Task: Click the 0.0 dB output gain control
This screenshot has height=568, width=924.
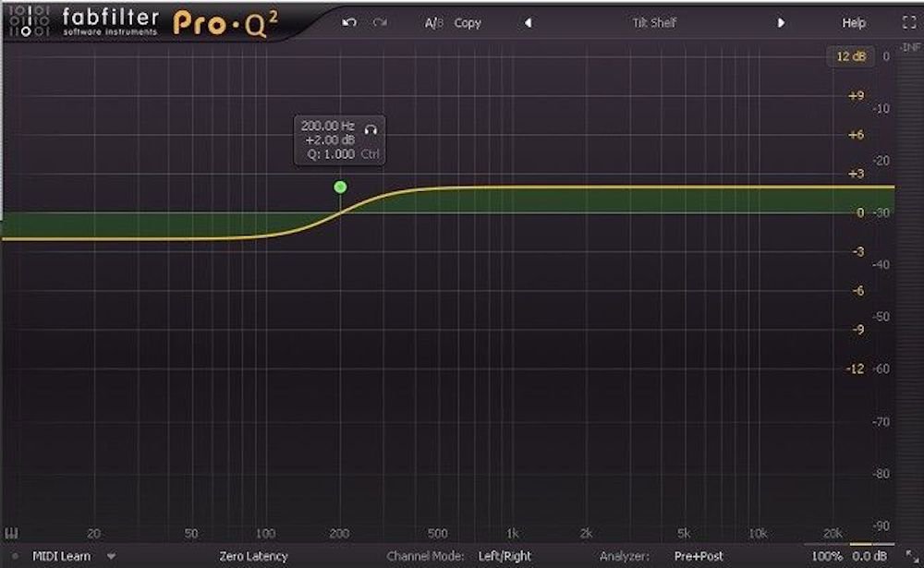Action: 869,557
